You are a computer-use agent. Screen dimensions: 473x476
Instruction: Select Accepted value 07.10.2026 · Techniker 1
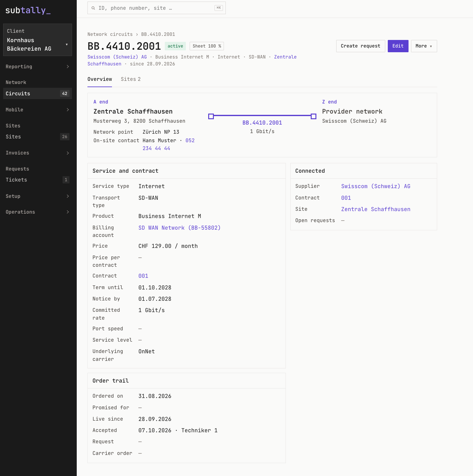click(x=178, y=430)
